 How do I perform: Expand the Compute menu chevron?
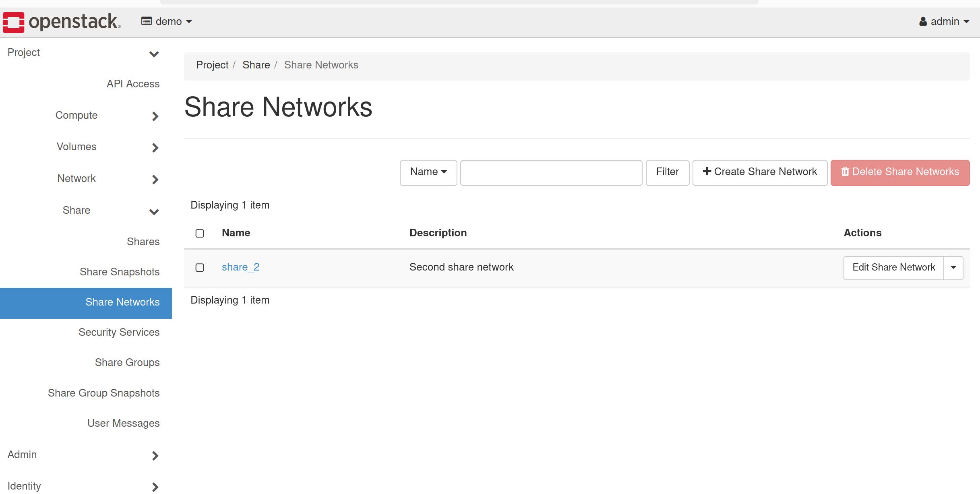(x=155, y=116)
